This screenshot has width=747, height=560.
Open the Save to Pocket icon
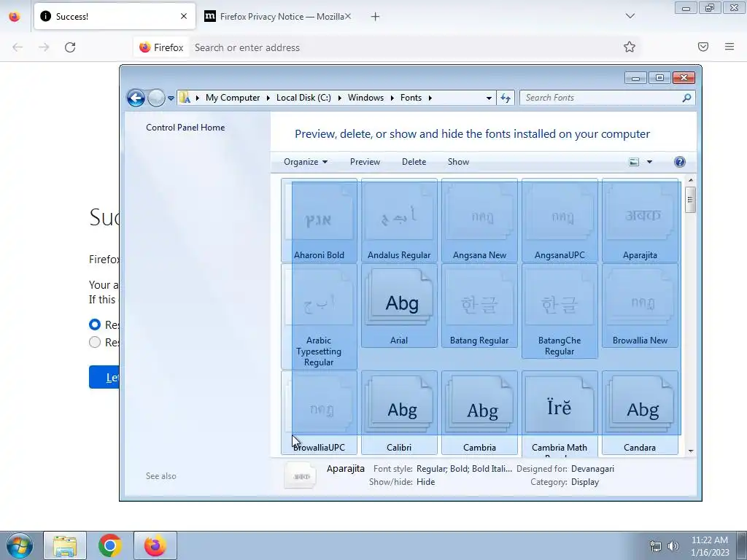click(x=703, y=47)
